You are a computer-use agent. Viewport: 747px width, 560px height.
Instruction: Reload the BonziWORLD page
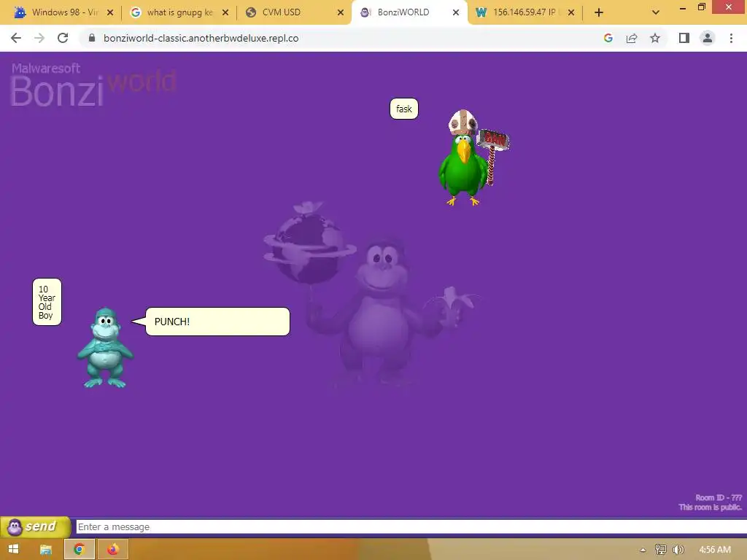click(63, 38)
